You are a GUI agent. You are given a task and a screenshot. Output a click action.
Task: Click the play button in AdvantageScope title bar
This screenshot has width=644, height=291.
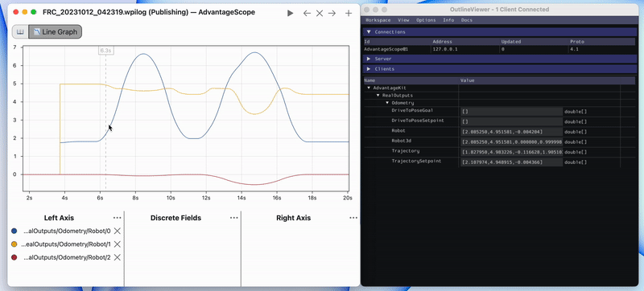coord(291,13)
